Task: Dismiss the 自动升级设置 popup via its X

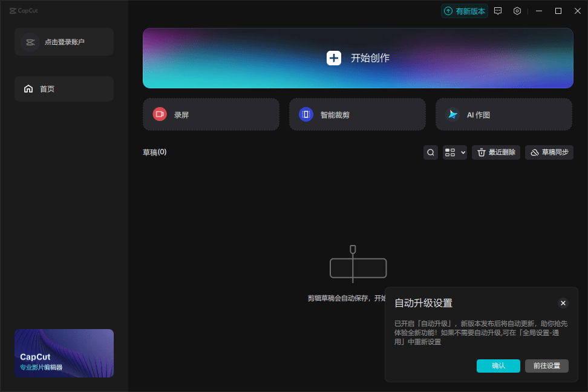Action: click(x=563, y=303)
